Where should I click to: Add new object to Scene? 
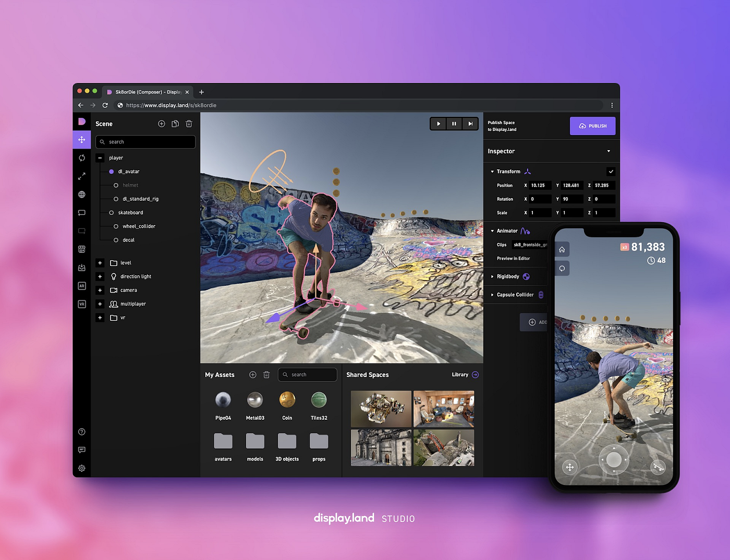point(162,124)
